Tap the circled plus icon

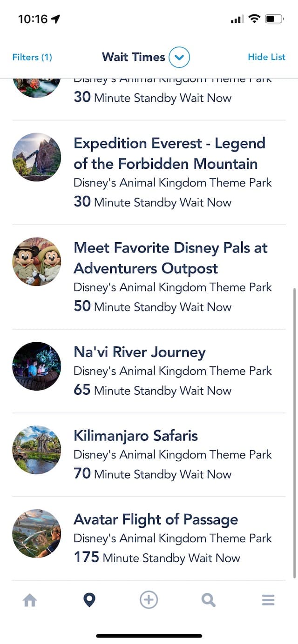149,600
